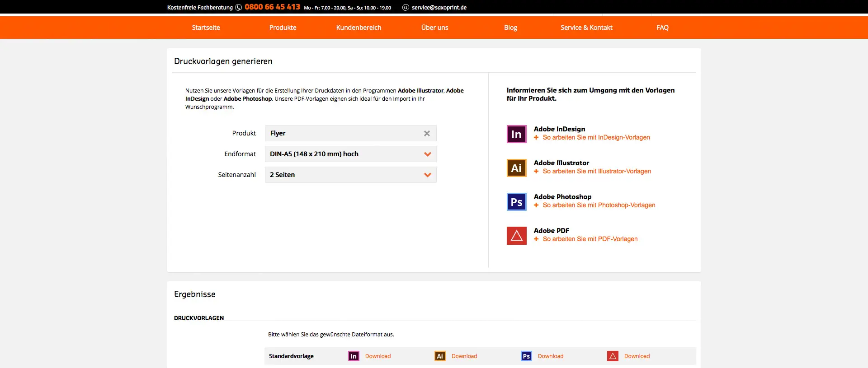Expand the Illustrator-Vorlagen instructions
The width and height of the screenshot is (868, 368).
[596, 171]
